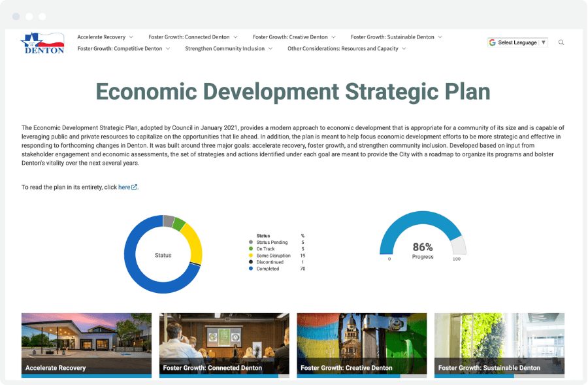The height and width of the screenshot is (385, 588).
Task: Click the Discontinued black legend dot
Action: coord(250,261)
